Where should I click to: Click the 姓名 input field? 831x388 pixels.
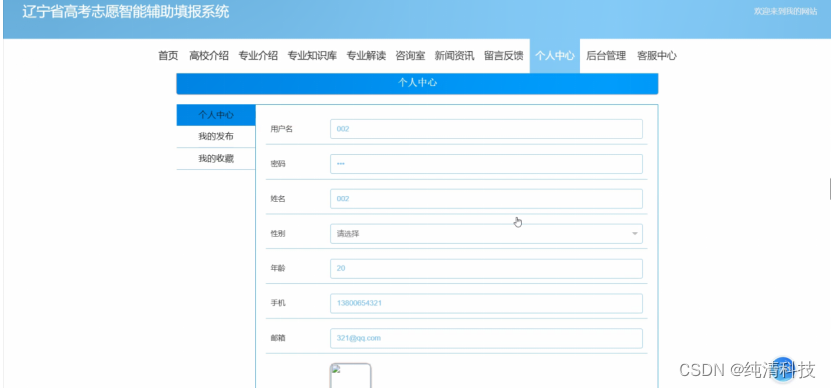point(486,199)
